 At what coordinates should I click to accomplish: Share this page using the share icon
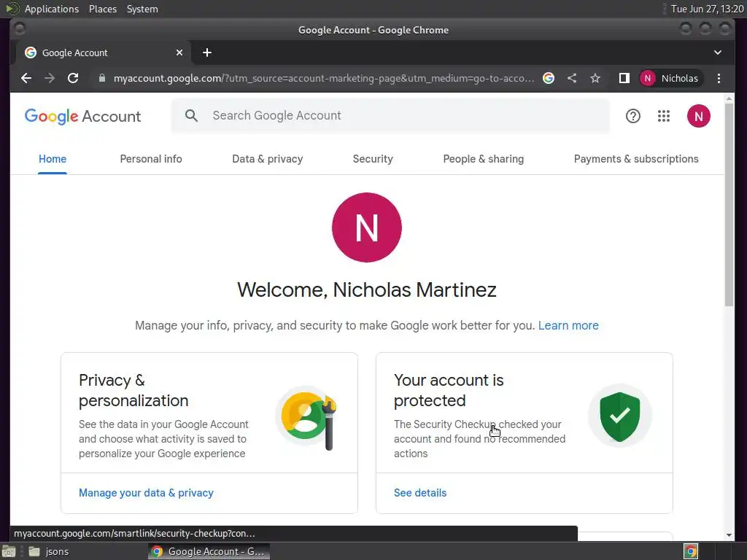point(572,78)
